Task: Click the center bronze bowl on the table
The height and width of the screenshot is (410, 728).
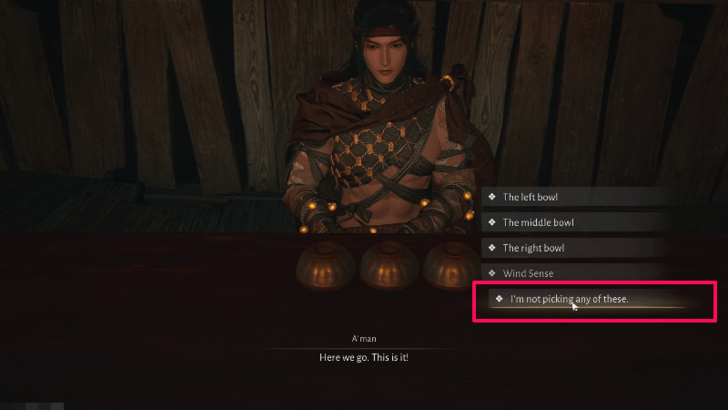Action: click(389, 266)
